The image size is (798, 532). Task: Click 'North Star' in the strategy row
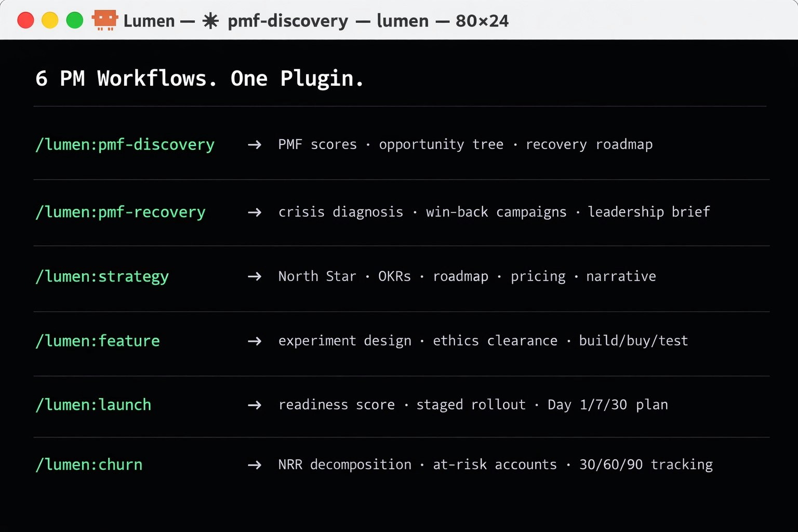coord(317,277)
